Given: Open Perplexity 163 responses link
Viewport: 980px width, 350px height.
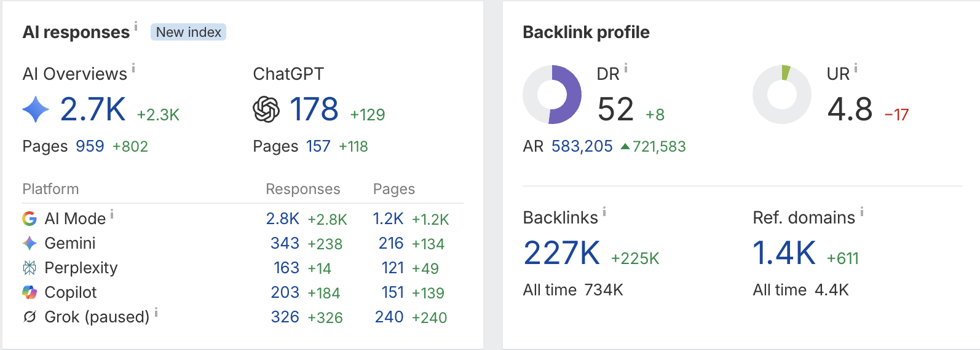Looking at the screenshot, I should click(286, 268).
